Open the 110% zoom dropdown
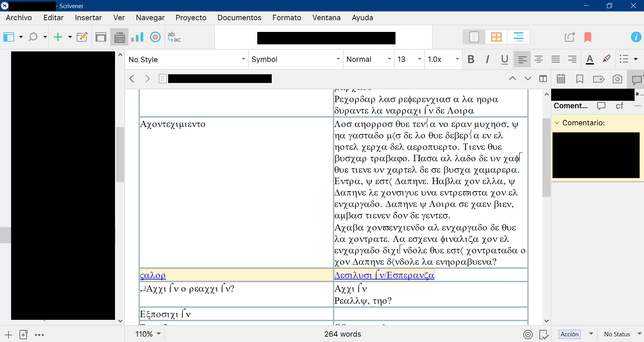The image size is (644, 342). 148,334
